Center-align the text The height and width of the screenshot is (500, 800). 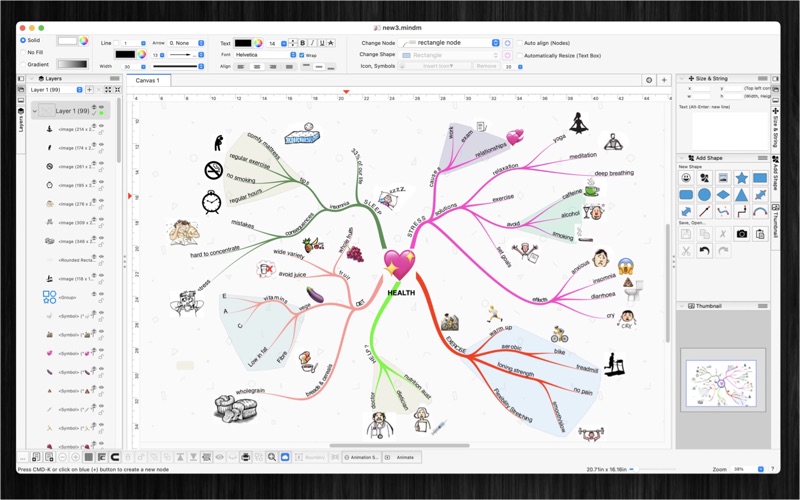(257, 66)
